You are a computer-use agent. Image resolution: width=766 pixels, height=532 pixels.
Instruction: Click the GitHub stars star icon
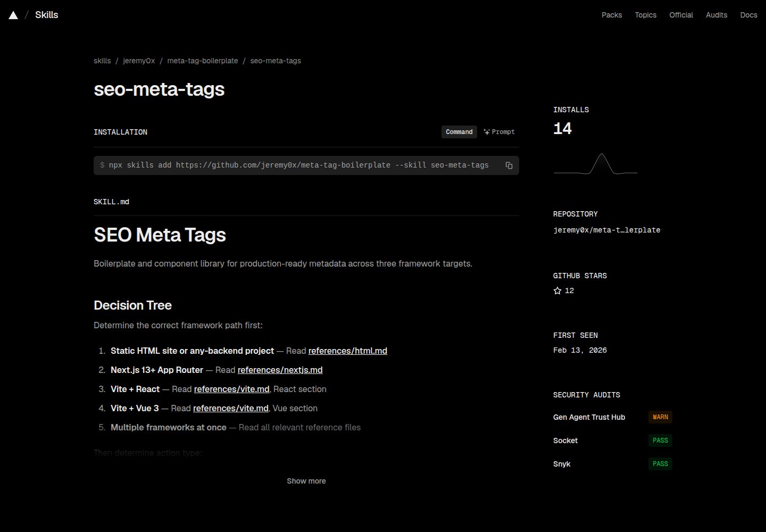[557, 290]
